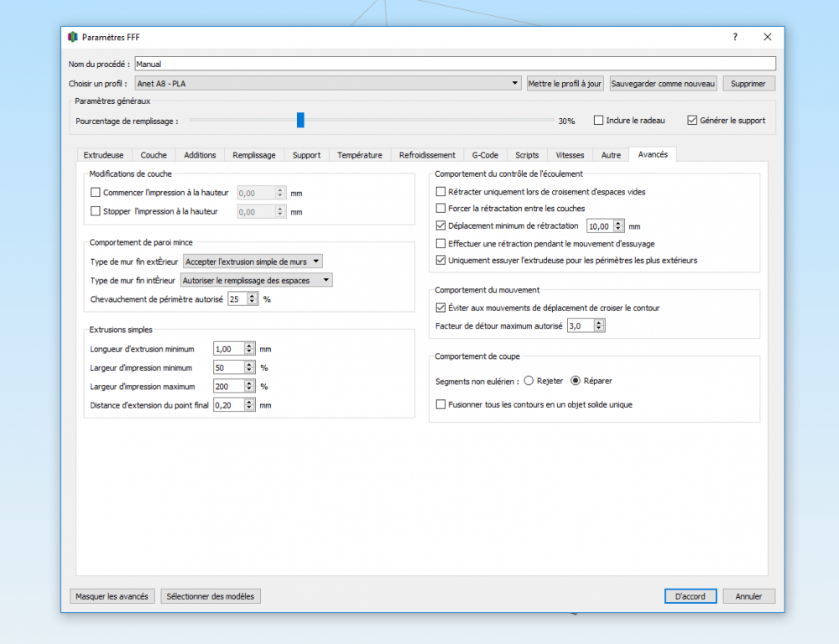Image resolution: width=839 pixels, height=644 pixels.
Task: Click the Longueur d'extrusion minimum stepper arrows
Action: tap(249, 349)
